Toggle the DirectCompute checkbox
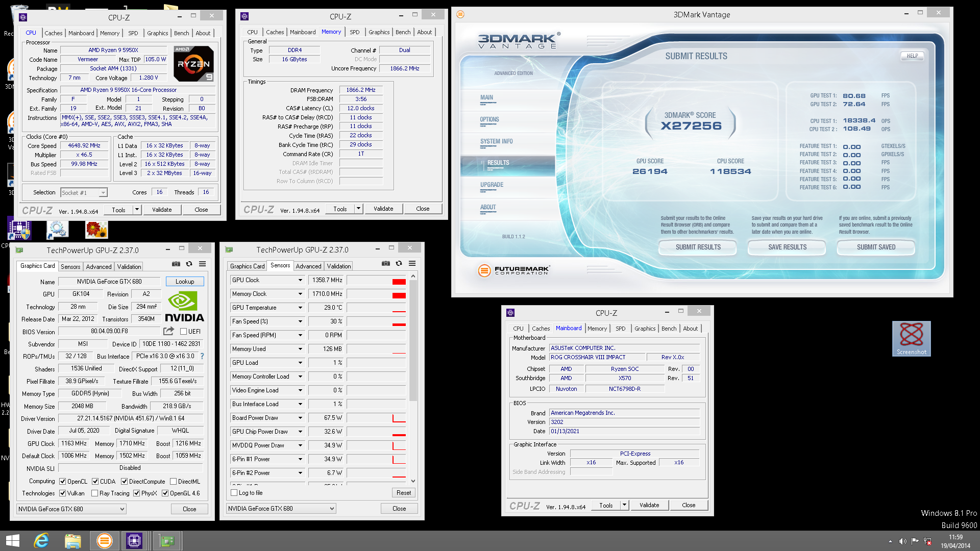The height and width of the screenshot is (551, 980). [124, 482]
